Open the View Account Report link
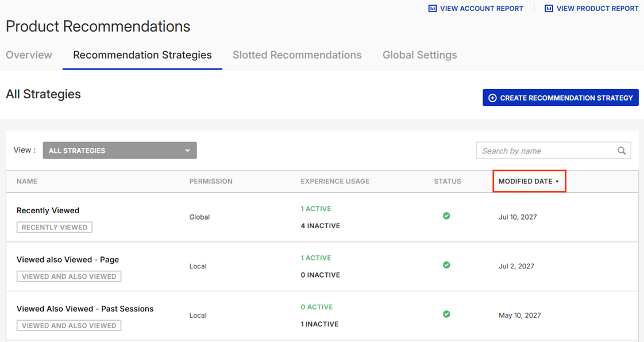This screenshot has height=342, width=644. click(481, 9)
